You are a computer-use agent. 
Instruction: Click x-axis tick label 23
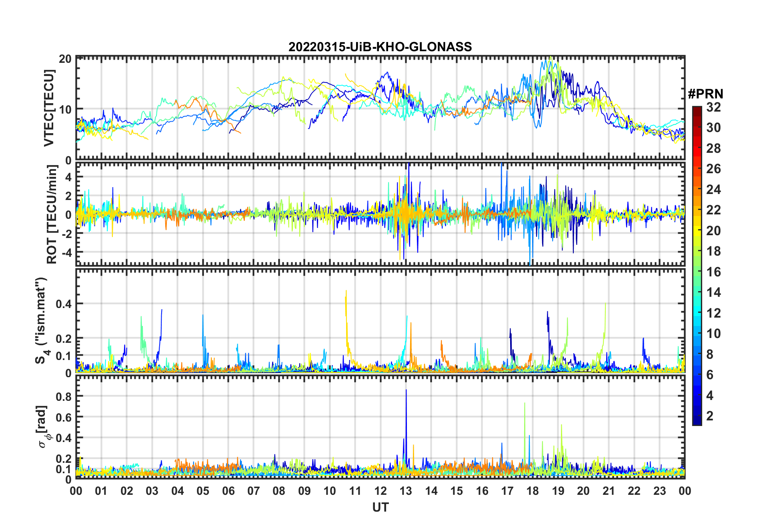point(659,491)
